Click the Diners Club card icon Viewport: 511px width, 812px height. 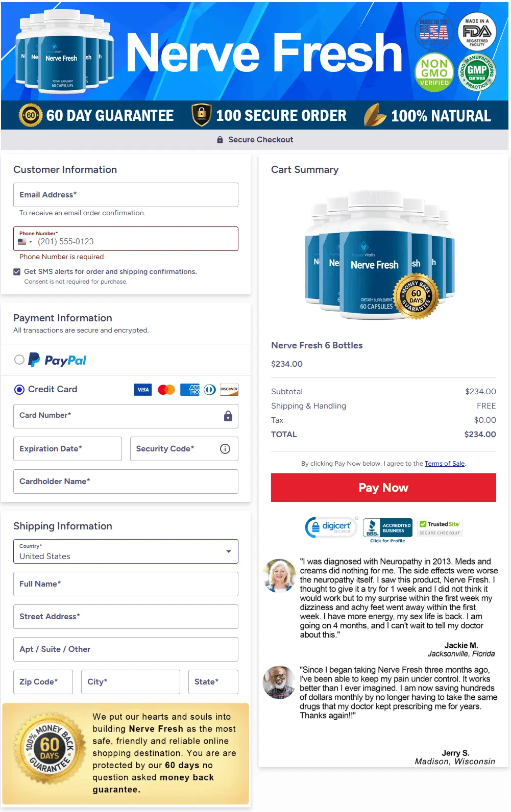(x=210, y=390)
